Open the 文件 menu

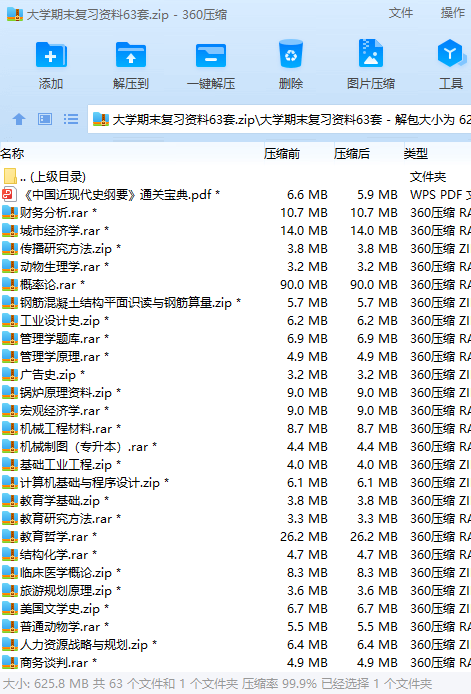tap(401, 13)
